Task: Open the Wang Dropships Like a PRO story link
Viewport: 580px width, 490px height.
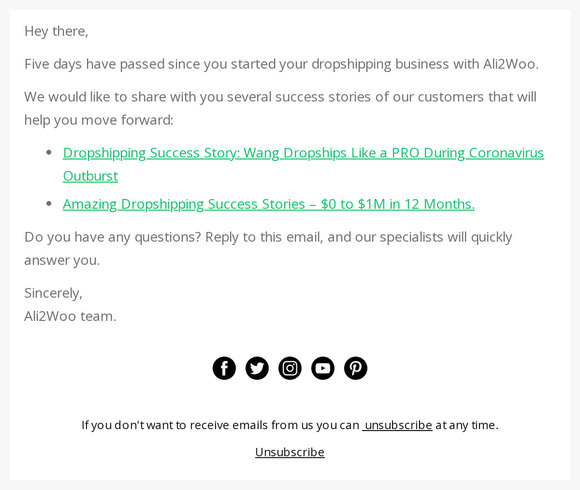Action: (x=303, y=153)
